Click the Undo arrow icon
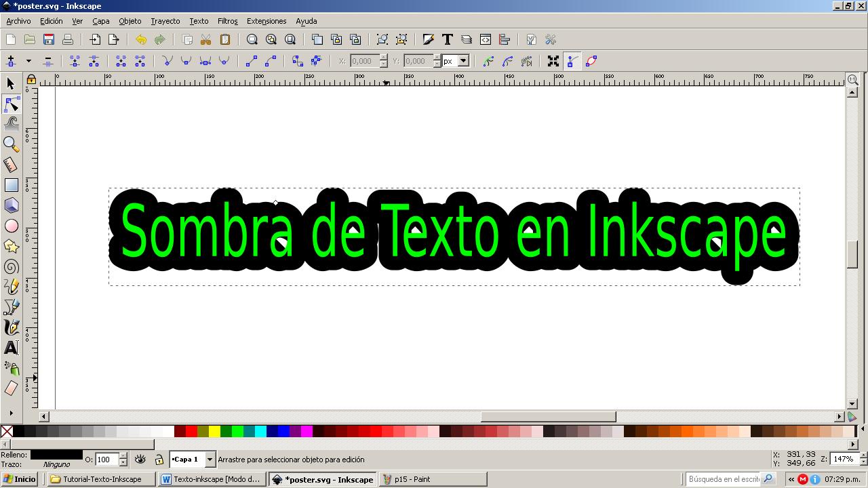Screen dimensions: 868x488 pos(141,40)
